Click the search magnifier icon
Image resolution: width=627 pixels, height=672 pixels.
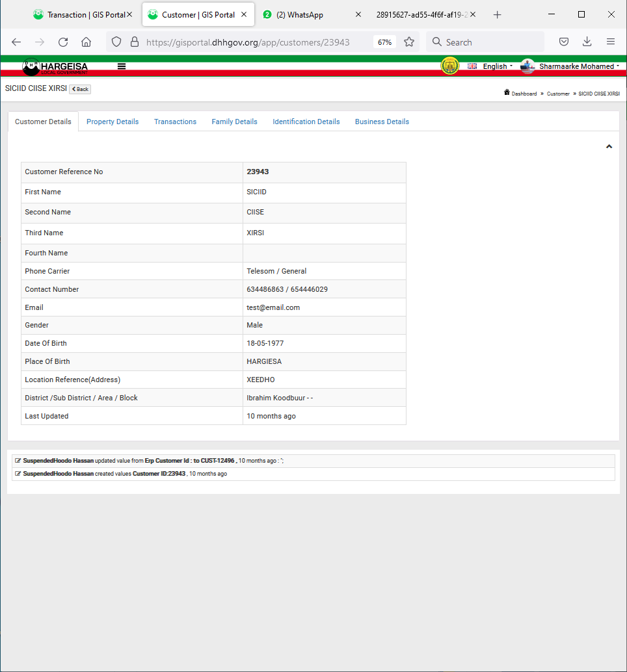coord(436,42)
